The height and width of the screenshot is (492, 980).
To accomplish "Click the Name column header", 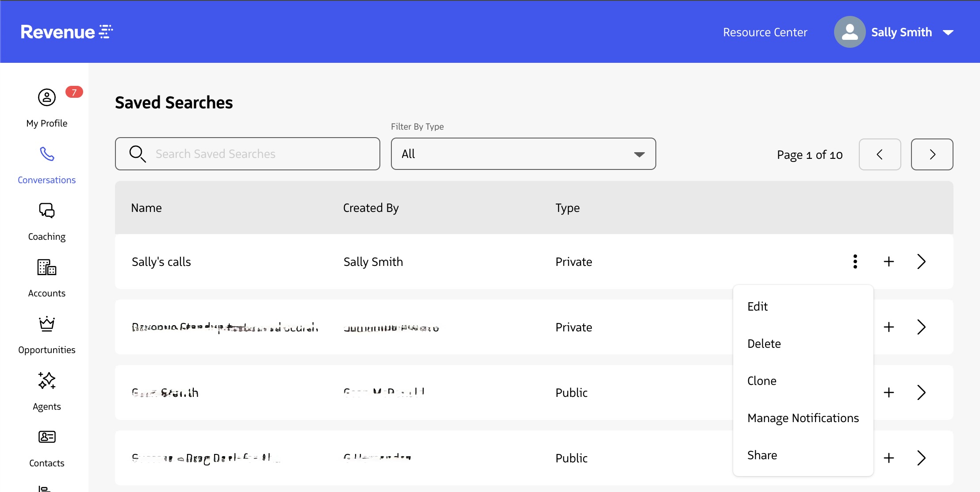I will pos(146,208).
